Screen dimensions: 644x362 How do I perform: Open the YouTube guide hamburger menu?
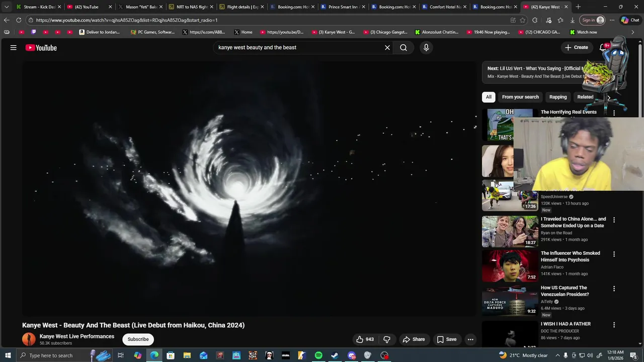tap(14, 48)
